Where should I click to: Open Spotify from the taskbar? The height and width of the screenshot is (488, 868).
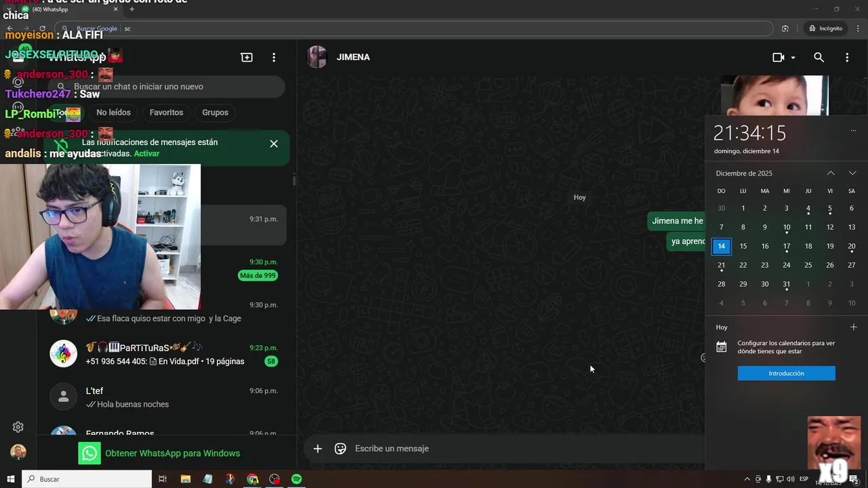pos(296,479)
